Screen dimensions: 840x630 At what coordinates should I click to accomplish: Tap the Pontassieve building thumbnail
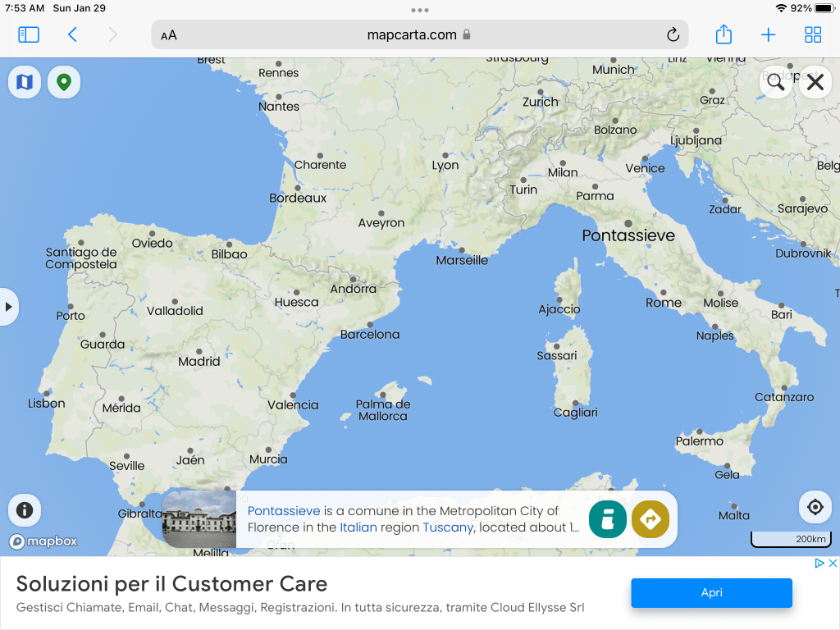click(x=199, y=519)
